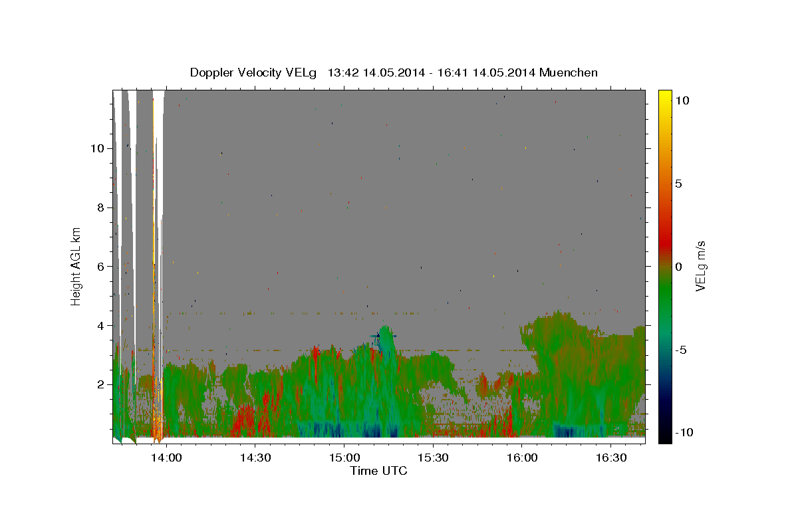Click the height axis label 2

[x=99, y=384]
